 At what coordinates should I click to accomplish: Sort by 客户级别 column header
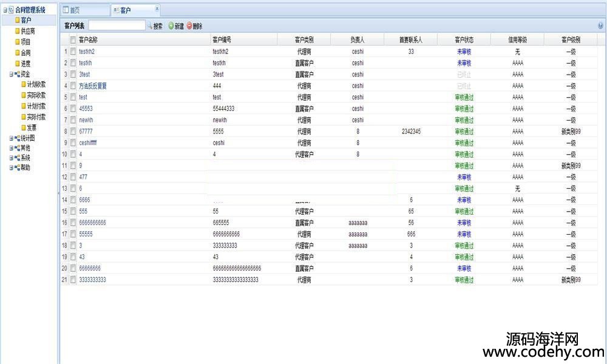571,40
